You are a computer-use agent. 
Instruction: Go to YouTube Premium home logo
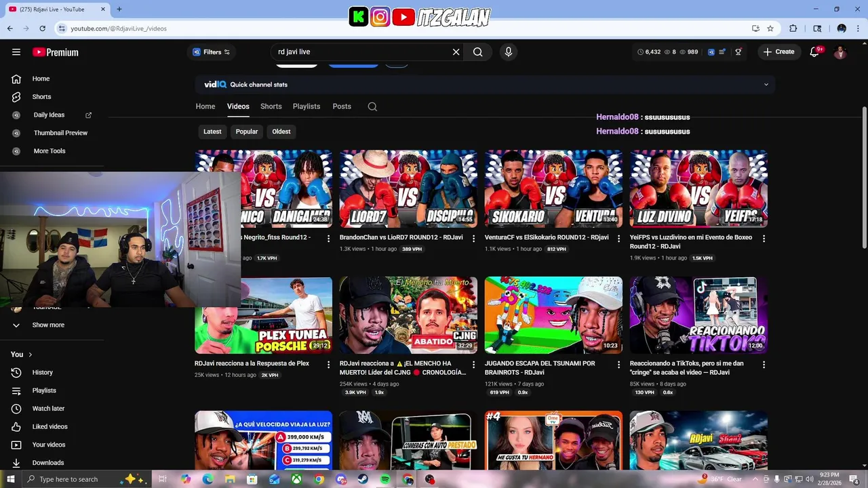pyautogui.click(x=56, y=52)
